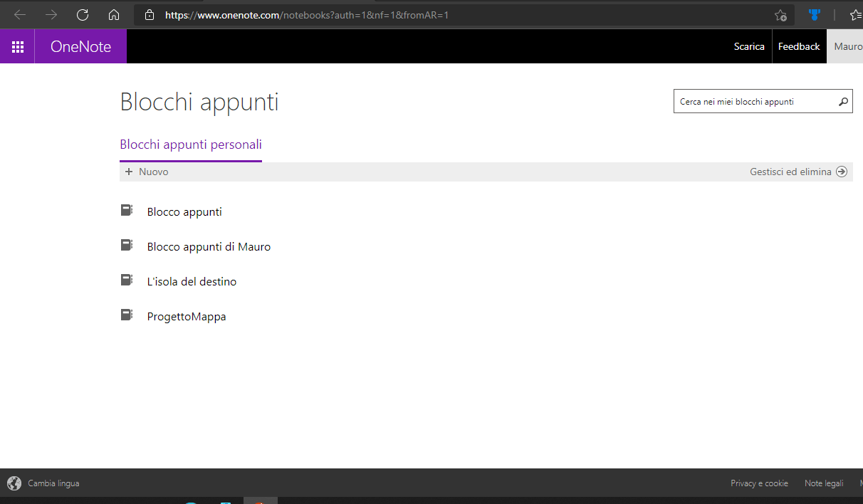Click the Blocchi appunti page heading

click(199, 102)
